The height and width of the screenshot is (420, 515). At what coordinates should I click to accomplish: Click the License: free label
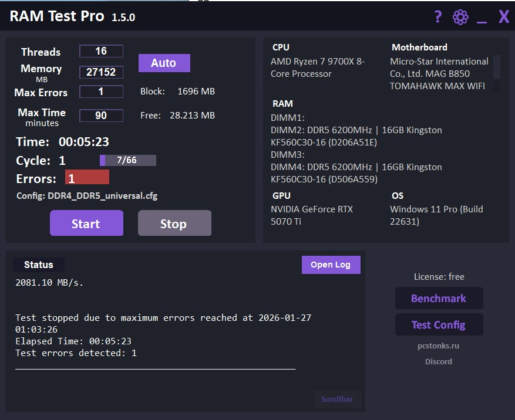click(439, 277)
